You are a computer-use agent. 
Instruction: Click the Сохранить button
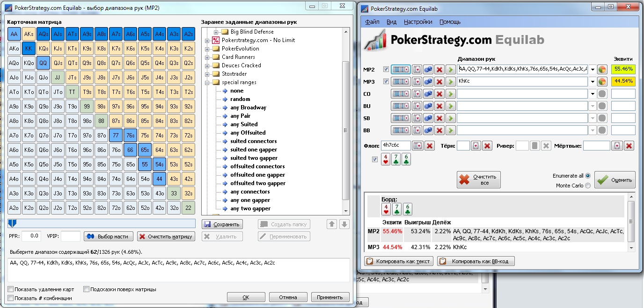222,224
